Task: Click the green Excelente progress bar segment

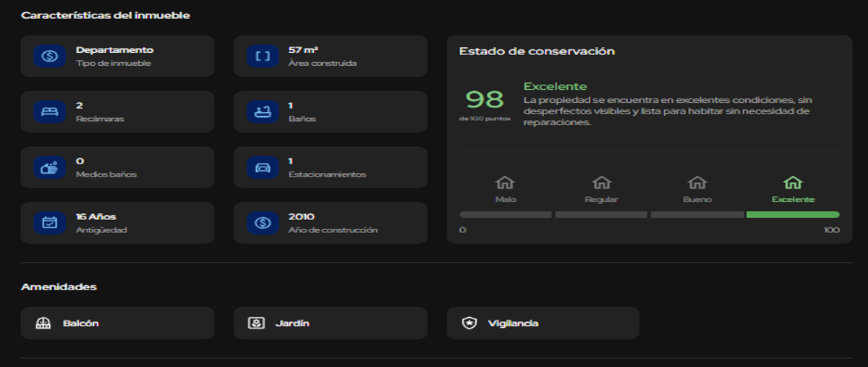Action: (793, 214)
